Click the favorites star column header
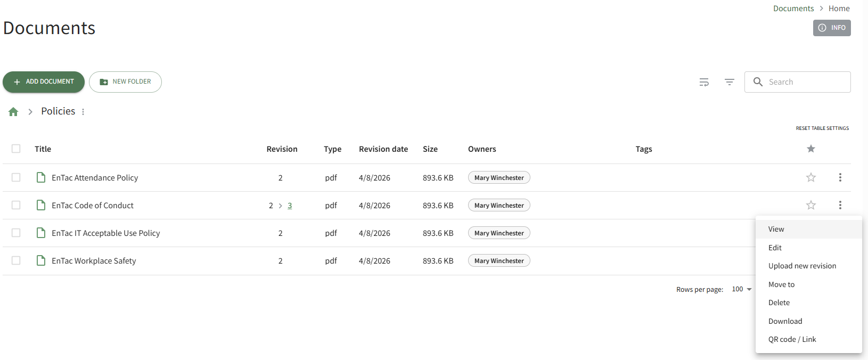This screenshot has width=868, height=360. (810, 149)
